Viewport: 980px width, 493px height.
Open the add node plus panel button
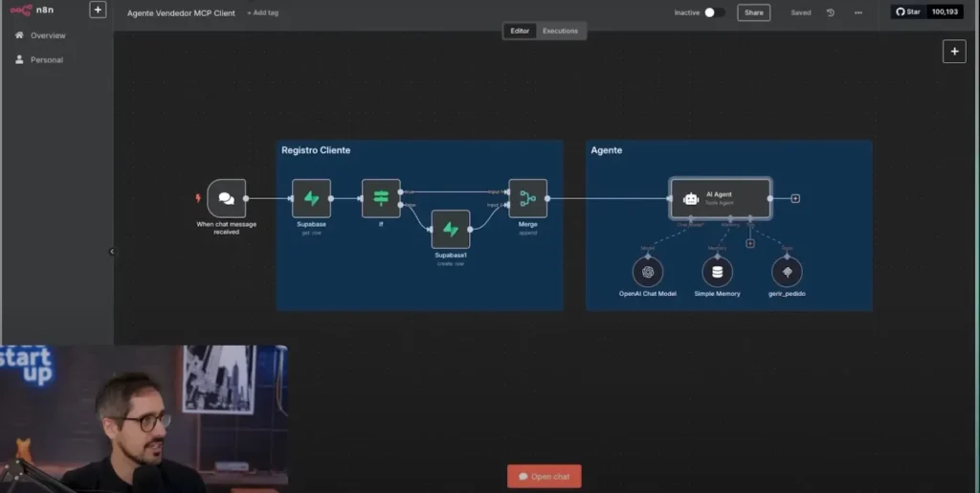click(x=954, y=52)
